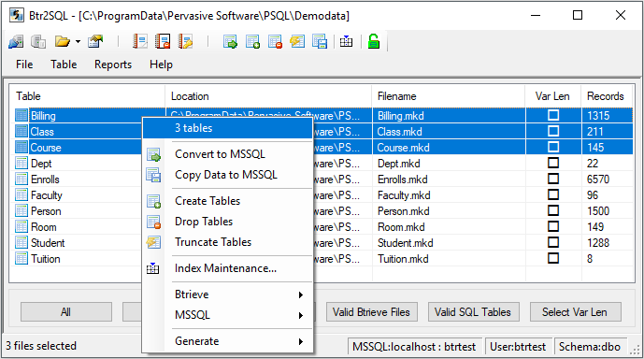Image resolution: width=644 pixels, height=359 pixels.
Task: Click the Convert to MSSQL toolbar icon
Action: (230, 41)
